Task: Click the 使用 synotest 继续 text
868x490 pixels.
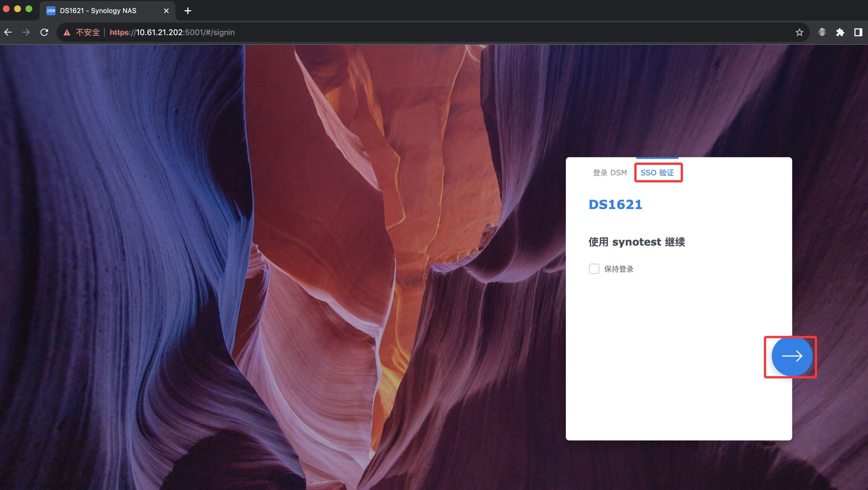Action: (x=637, y=242)
